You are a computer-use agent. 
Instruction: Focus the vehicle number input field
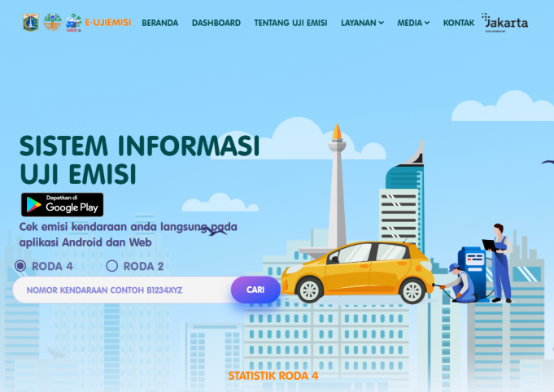pyautogui.click(x=122, y=290)
